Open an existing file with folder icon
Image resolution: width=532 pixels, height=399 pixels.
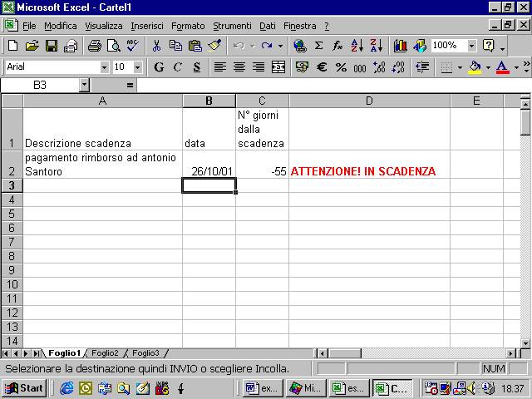[32, 46]
